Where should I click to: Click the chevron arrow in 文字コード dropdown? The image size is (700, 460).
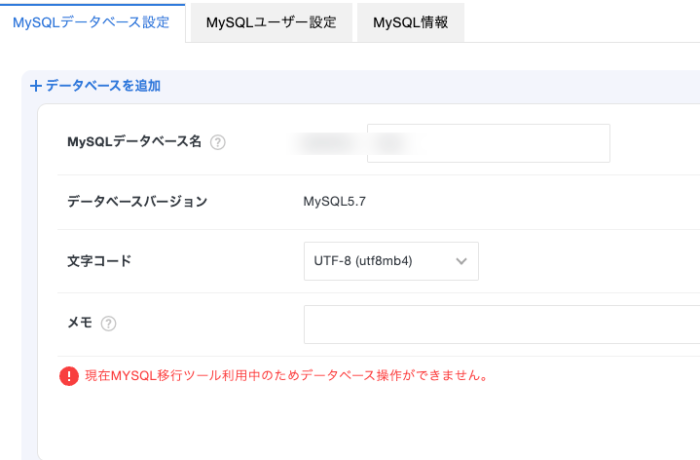(x=461, y=261)
